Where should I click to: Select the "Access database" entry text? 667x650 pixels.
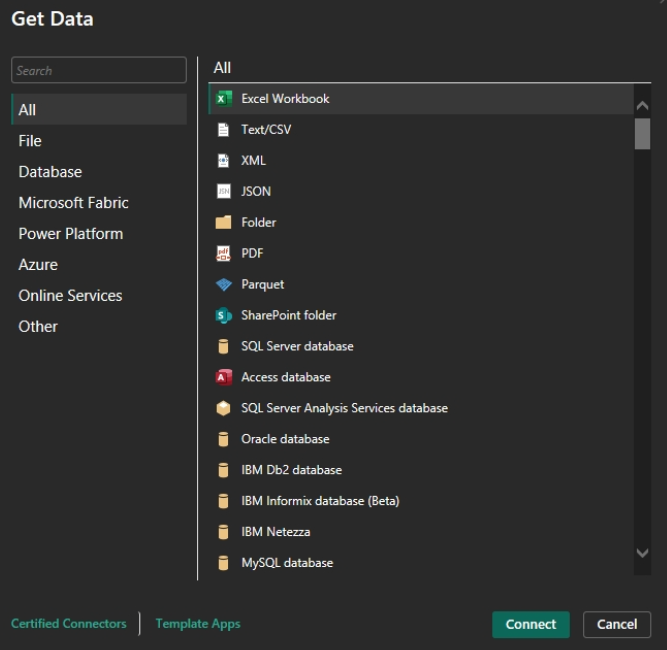tap(286, 377)
